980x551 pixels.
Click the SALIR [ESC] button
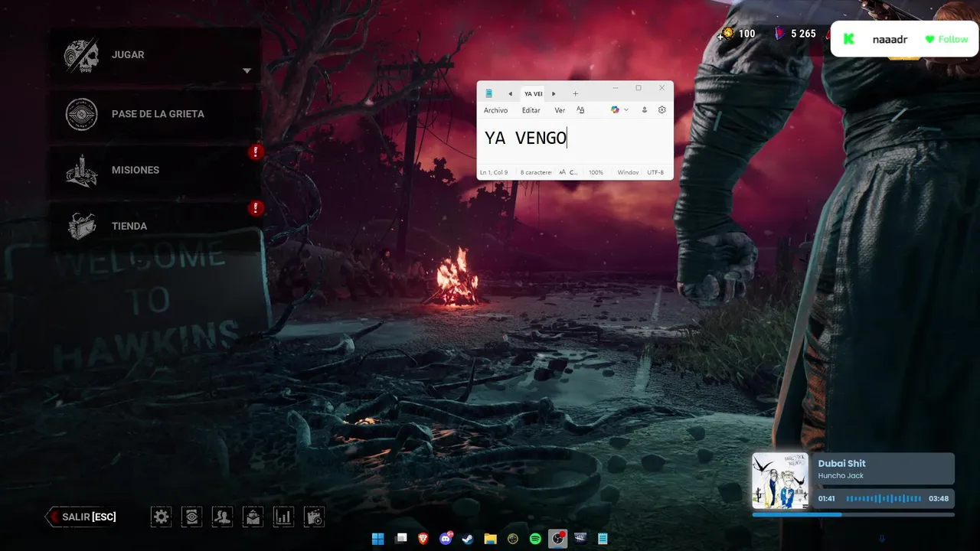pos(82,517)
